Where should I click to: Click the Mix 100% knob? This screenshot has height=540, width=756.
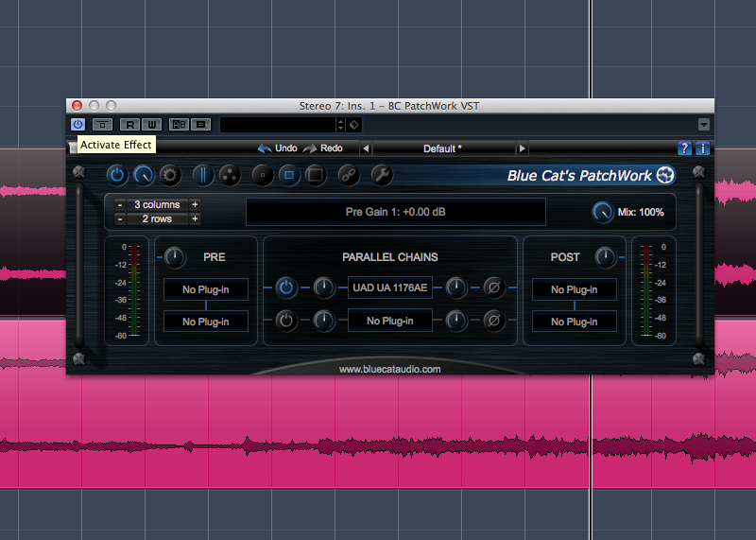pyautogui.click(x=603, y=213)
